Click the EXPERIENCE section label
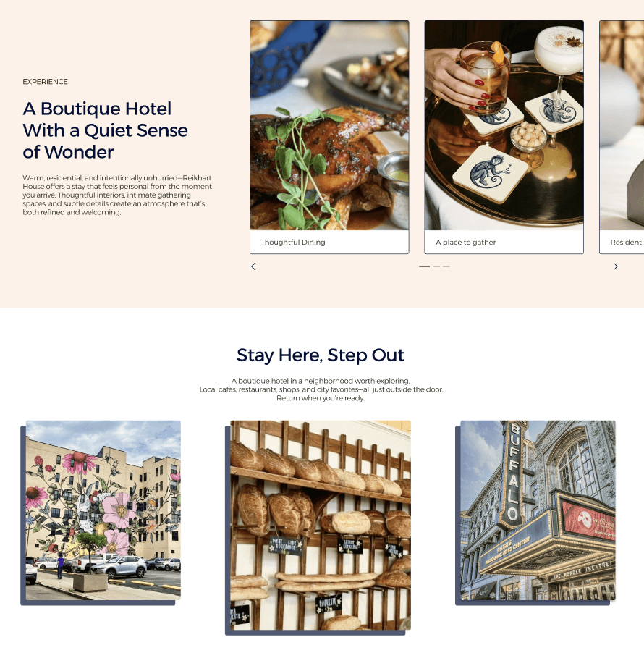The image size is (644, 666). (45, 82)
